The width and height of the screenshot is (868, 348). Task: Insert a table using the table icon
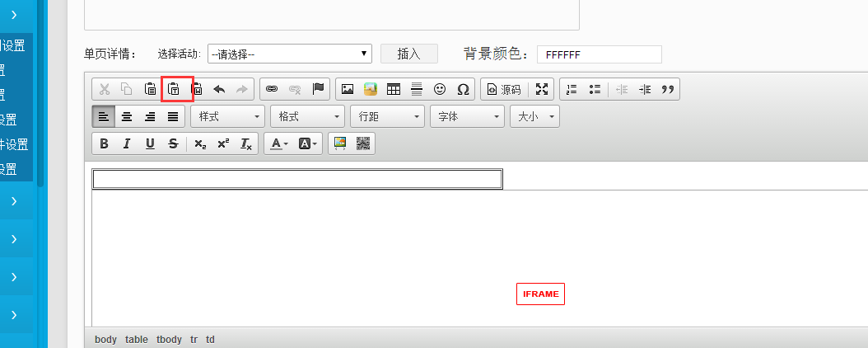(394, 89)
